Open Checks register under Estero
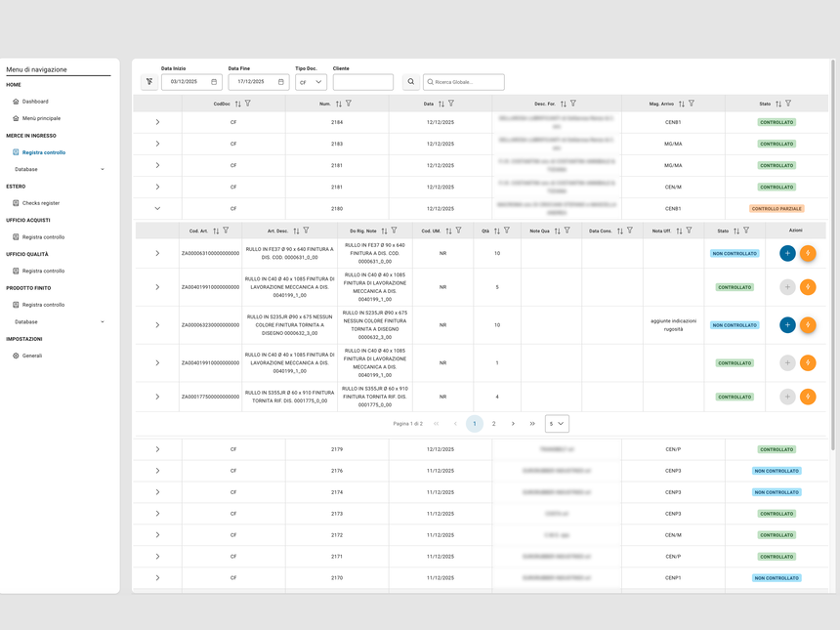The image size is (840, 630). [41, 203]
